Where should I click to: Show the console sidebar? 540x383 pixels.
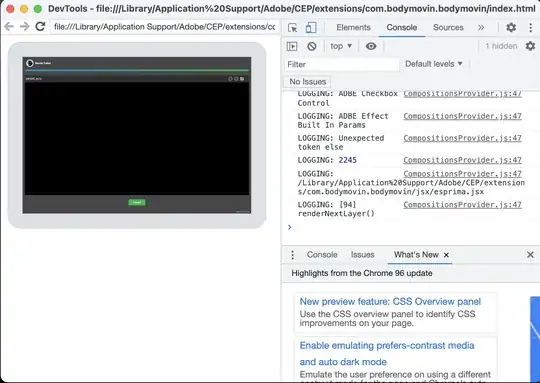pos(292,46)
